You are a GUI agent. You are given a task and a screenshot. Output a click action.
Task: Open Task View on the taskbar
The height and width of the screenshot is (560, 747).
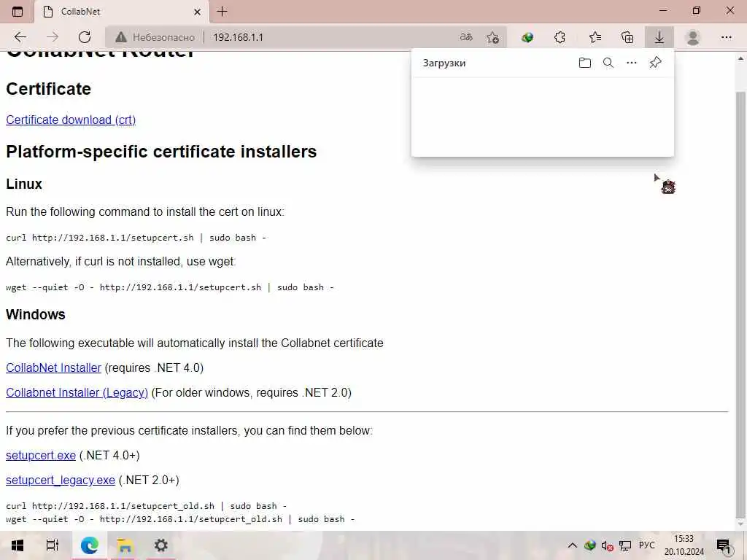52,545
